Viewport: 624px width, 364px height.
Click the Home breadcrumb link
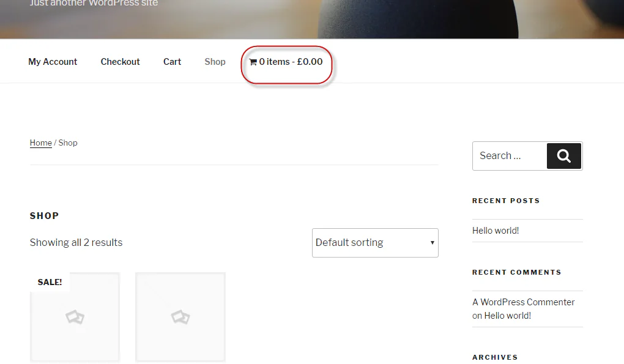[x=40, y=143]
